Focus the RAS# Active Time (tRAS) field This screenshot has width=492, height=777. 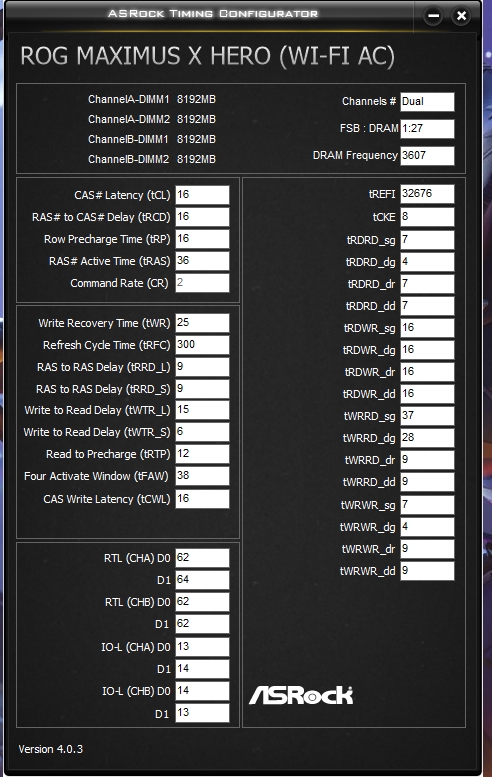point(202,261)
